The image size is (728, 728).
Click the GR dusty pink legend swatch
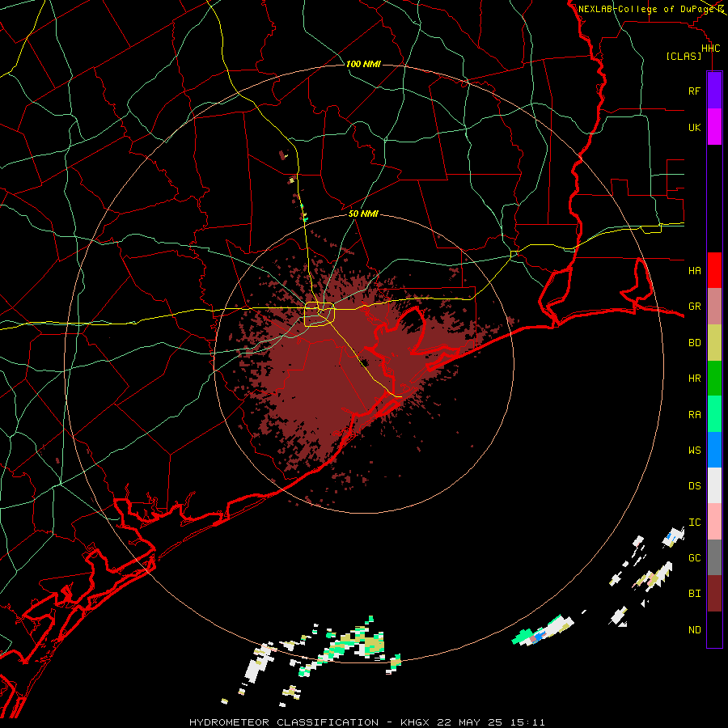tap(714, 307)
